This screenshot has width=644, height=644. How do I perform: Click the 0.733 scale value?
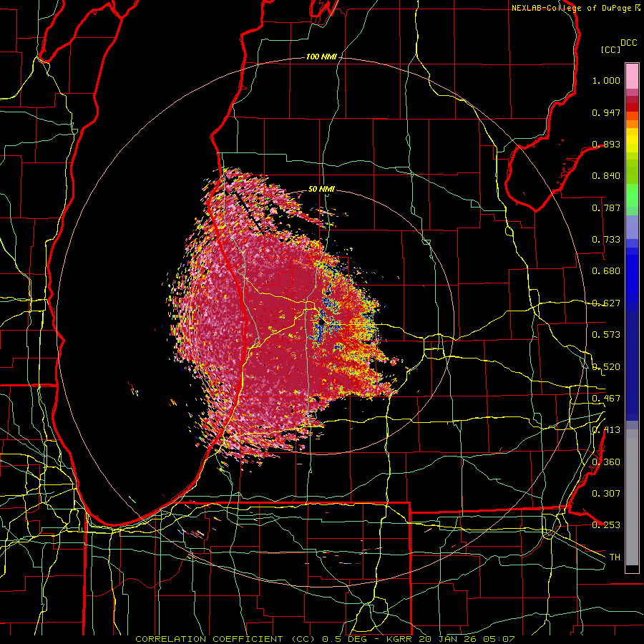tap(606, 240)
